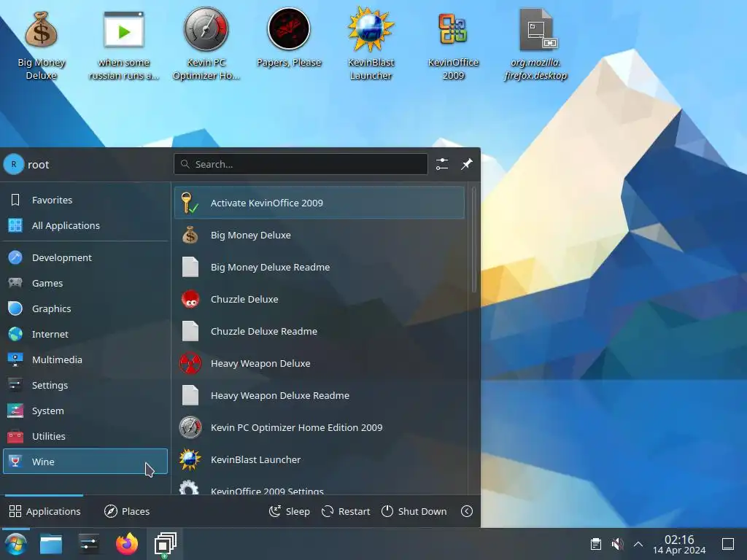Click the show desktop button

[x=728, y=544]
